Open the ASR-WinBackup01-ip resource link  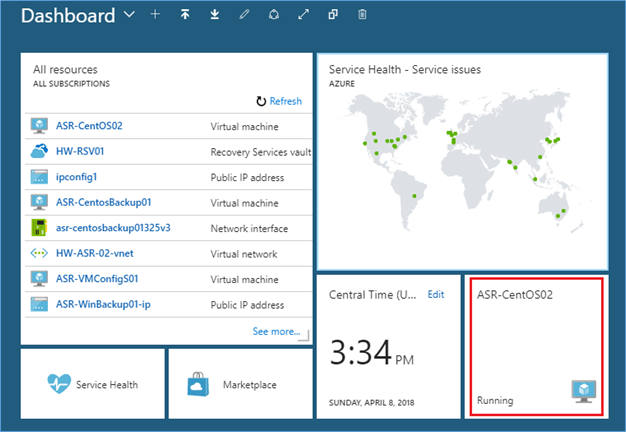[x=103, y=304]
